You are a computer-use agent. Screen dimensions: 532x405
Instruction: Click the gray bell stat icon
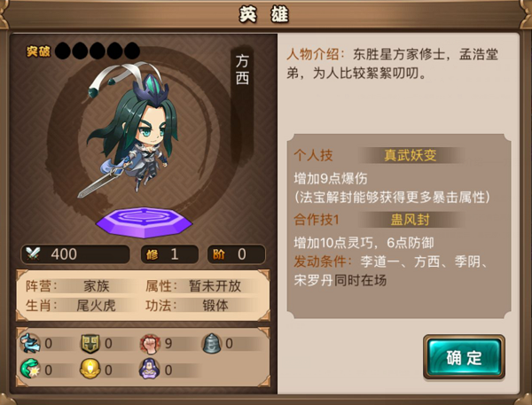point(212,343)
